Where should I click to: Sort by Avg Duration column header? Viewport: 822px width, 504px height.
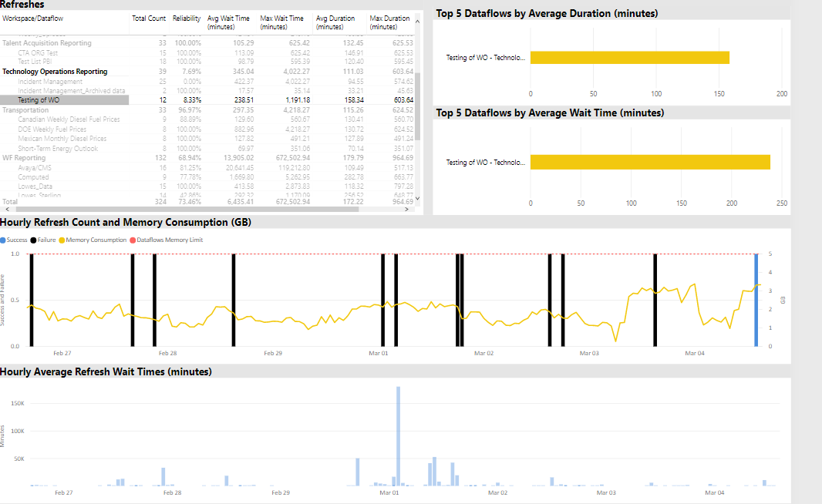click(x=335, y=22)
